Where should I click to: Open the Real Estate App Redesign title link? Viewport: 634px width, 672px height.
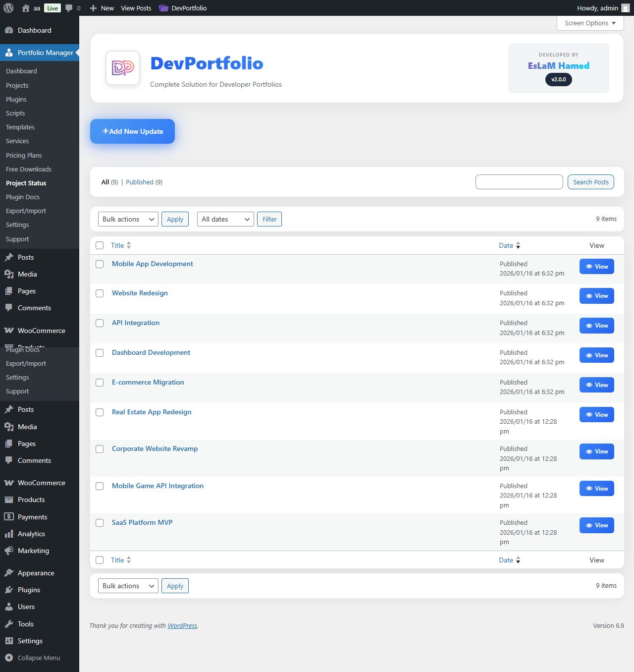click(152, 412)
